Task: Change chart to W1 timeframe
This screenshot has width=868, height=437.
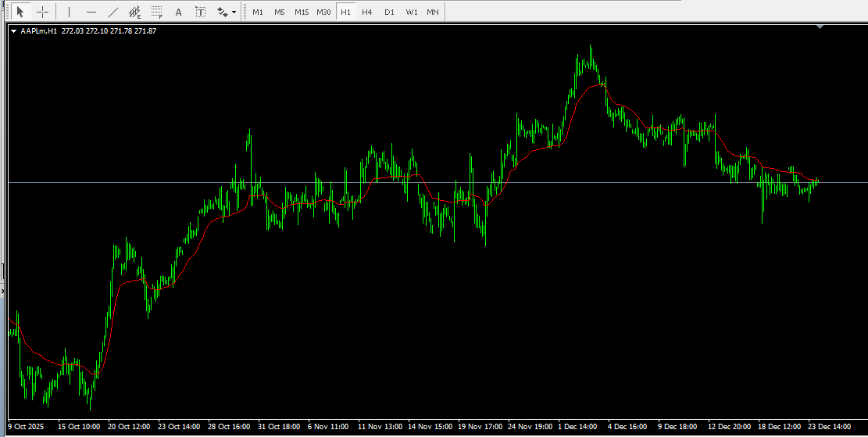Action: (x=411, y=12)
